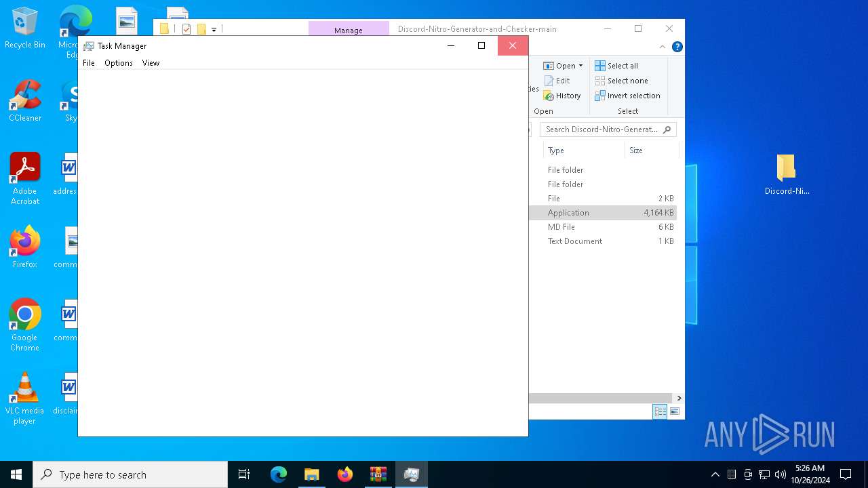
Task: Open Explorer help question mark icon
Action: click(677, 47)
